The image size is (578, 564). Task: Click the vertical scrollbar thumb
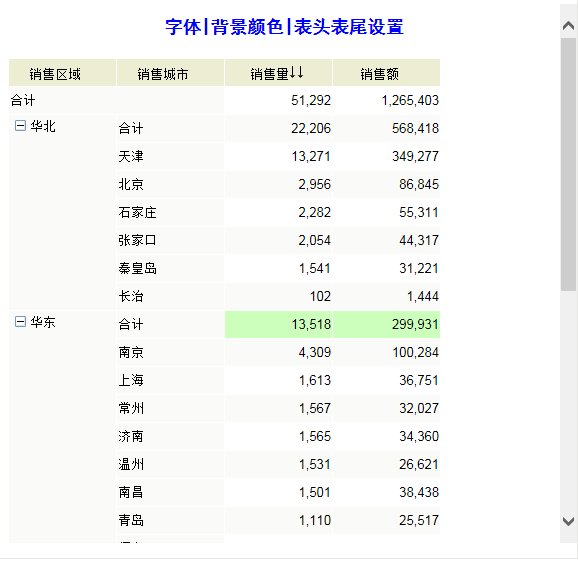(x=568, y=164)
